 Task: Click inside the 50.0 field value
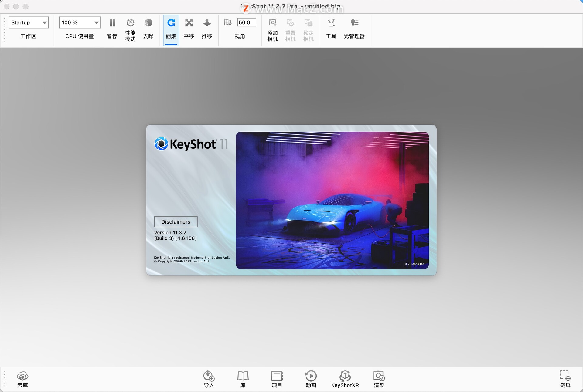point(246,22)
